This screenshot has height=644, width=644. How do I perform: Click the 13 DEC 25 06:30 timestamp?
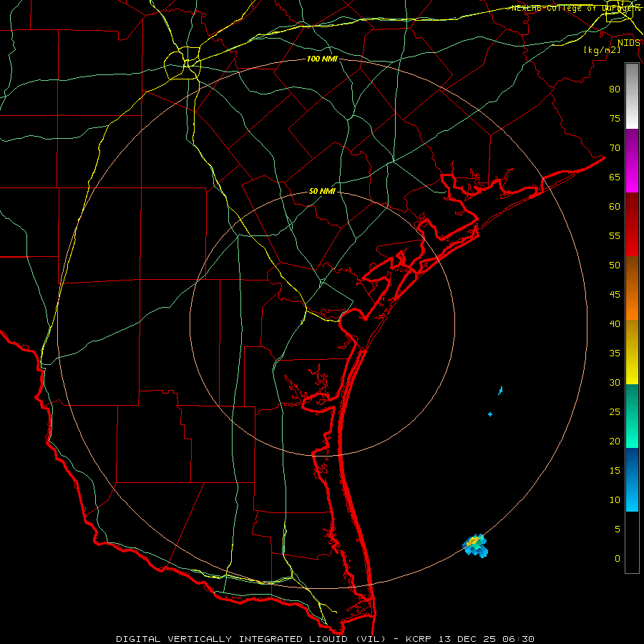(487, 639)
